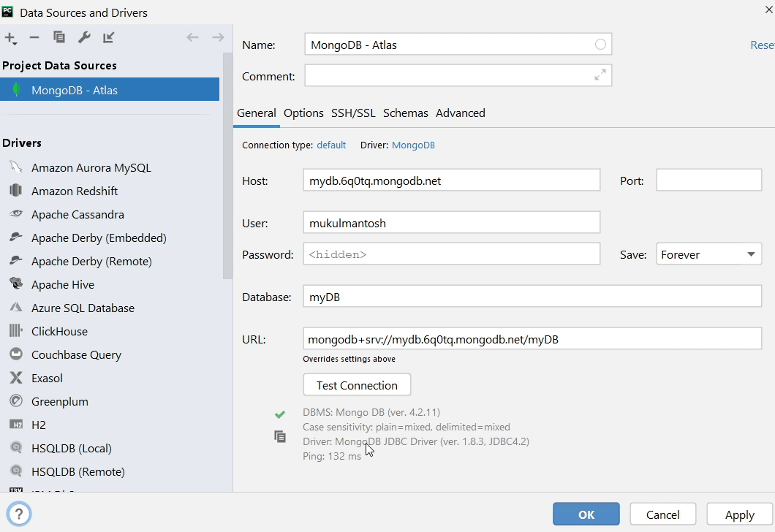
Task: Open driver settings wrench icon
Action: (84, 37)
